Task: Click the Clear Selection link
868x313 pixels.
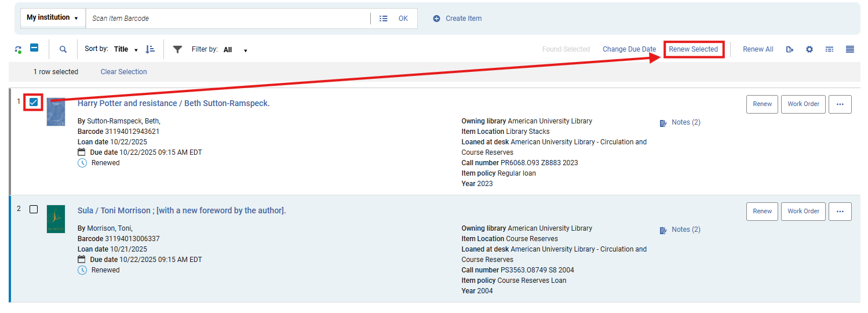Action: click(x=123, y=72)
